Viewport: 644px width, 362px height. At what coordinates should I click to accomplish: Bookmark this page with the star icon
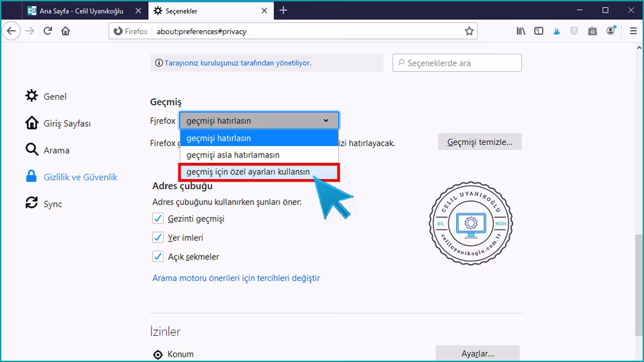coord(469,32)
